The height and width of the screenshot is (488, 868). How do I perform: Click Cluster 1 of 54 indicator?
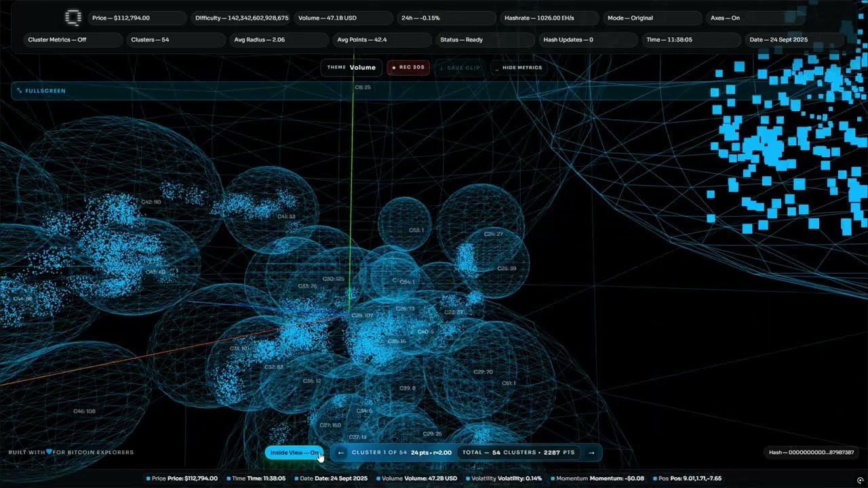(401, 453)
